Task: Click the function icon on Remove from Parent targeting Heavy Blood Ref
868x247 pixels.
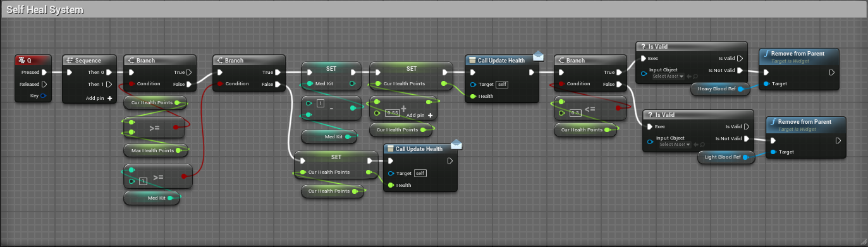Action: coord(767,54)
